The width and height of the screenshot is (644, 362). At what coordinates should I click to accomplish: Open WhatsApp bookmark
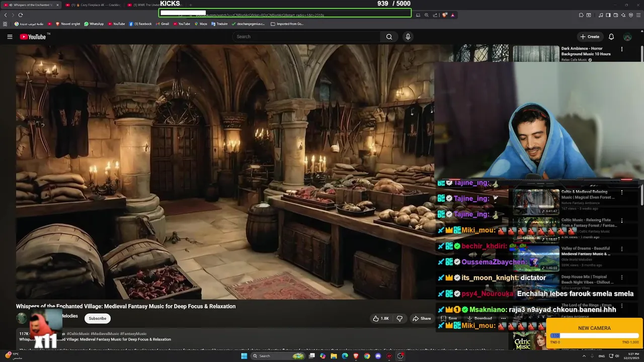point(94,24)
